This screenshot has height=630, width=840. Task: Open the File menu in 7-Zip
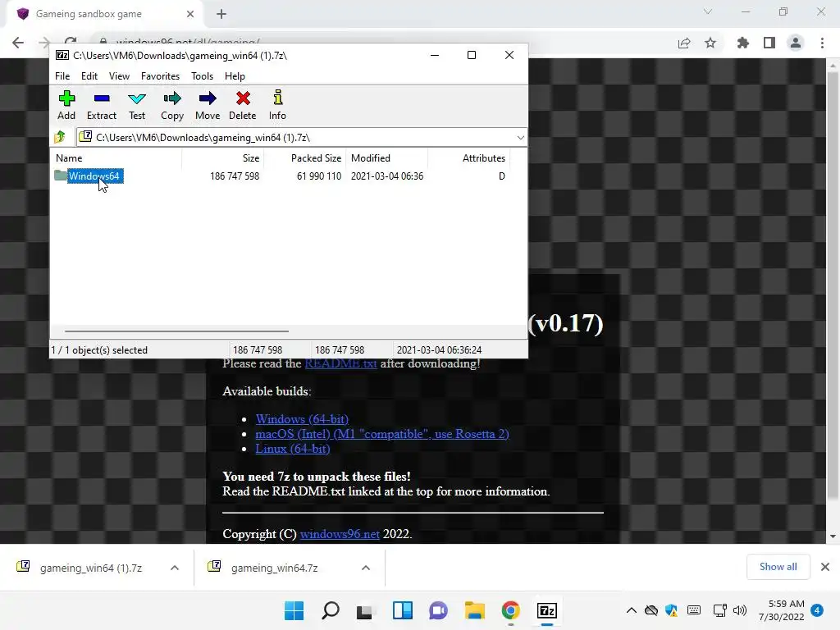click(x=62, y=76)
